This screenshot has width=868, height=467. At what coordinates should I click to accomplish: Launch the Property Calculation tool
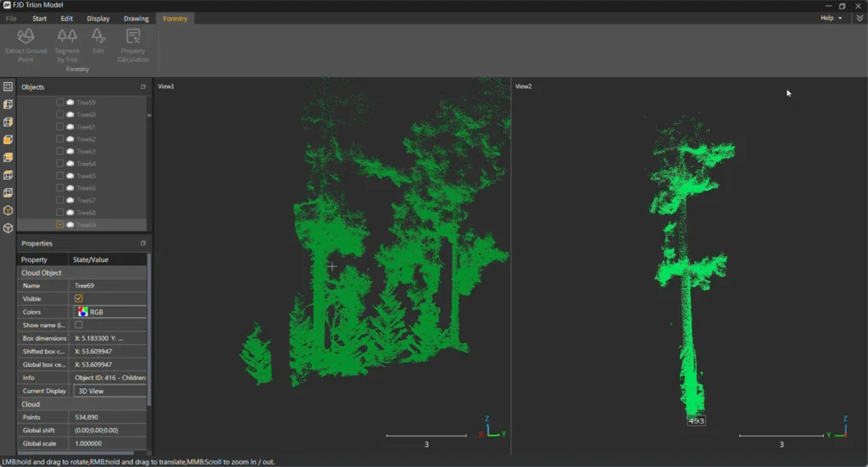pos(133,36)
